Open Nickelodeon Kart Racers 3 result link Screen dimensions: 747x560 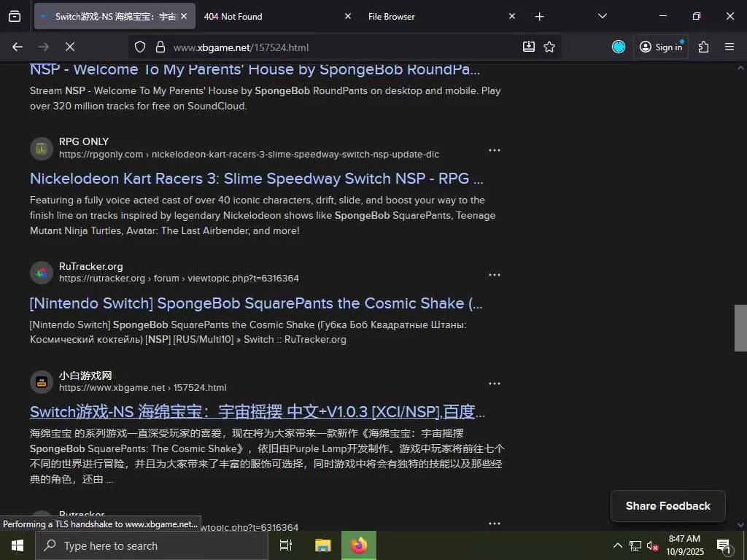256,179
